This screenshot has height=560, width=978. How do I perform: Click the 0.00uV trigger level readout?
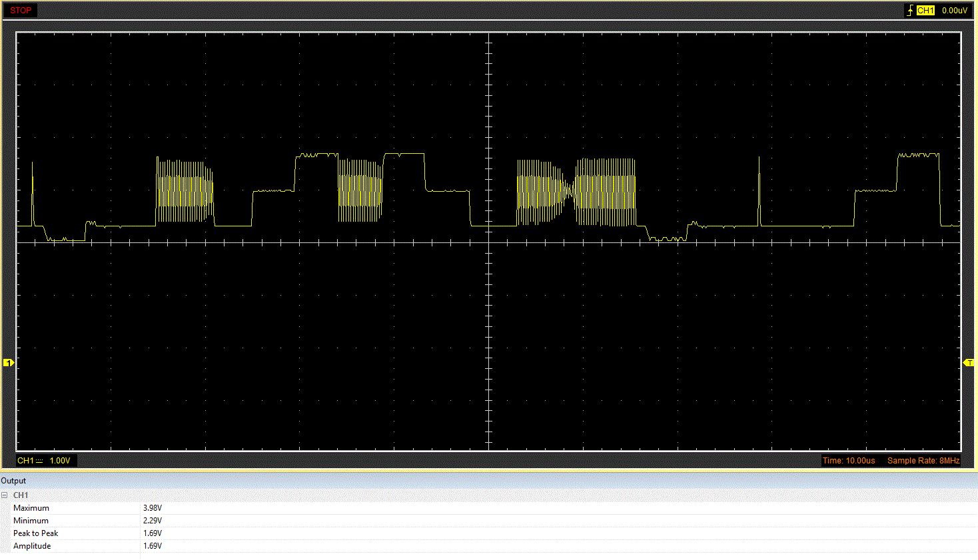pos(954,11)
